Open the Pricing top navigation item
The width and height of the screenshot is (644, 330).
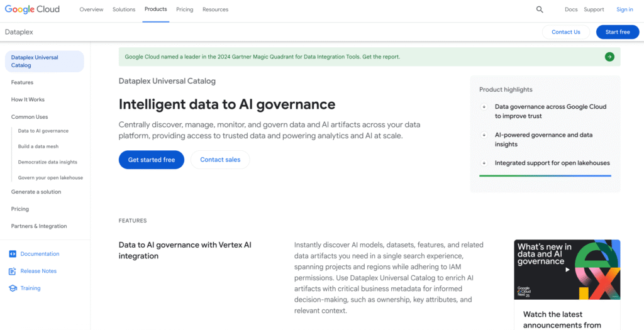pyautogui.click(x=185, y=9)
